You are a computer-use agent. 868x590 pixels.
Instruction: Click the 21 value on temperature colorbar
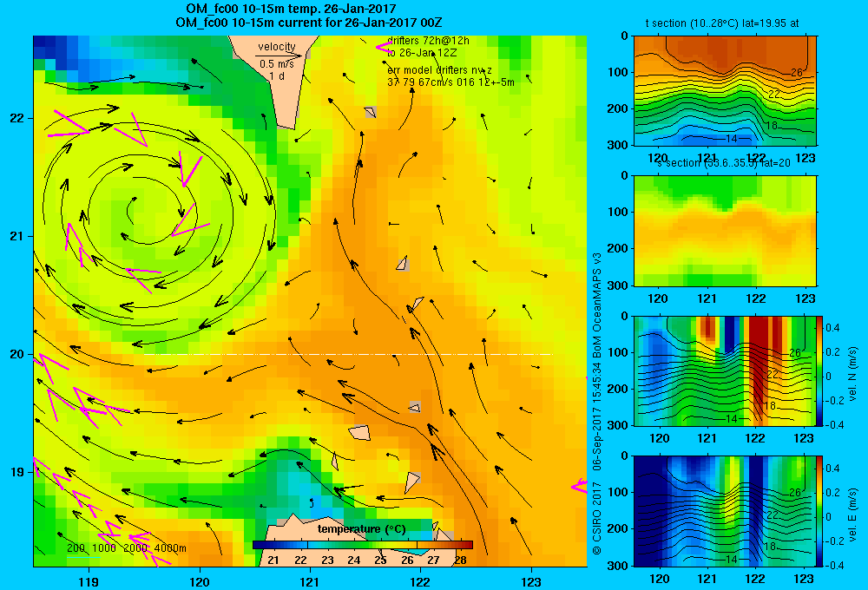pos(273,560)
